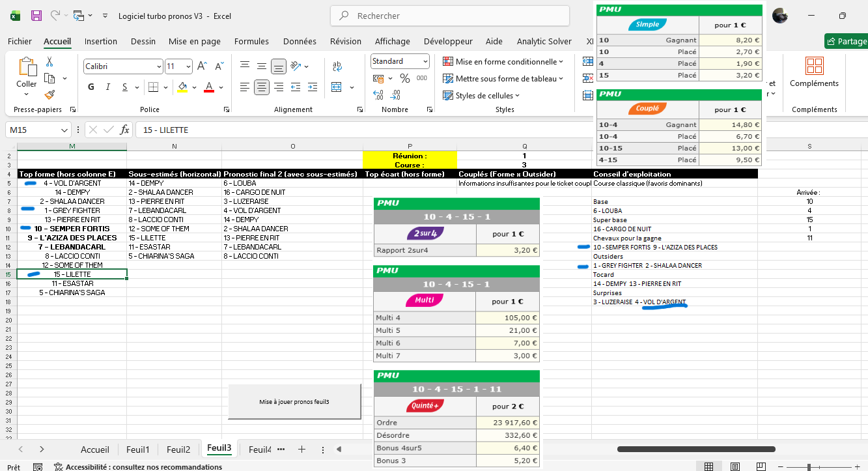Add a decimal place
This screenshot has width=868, height=471.
click(378, 95)
